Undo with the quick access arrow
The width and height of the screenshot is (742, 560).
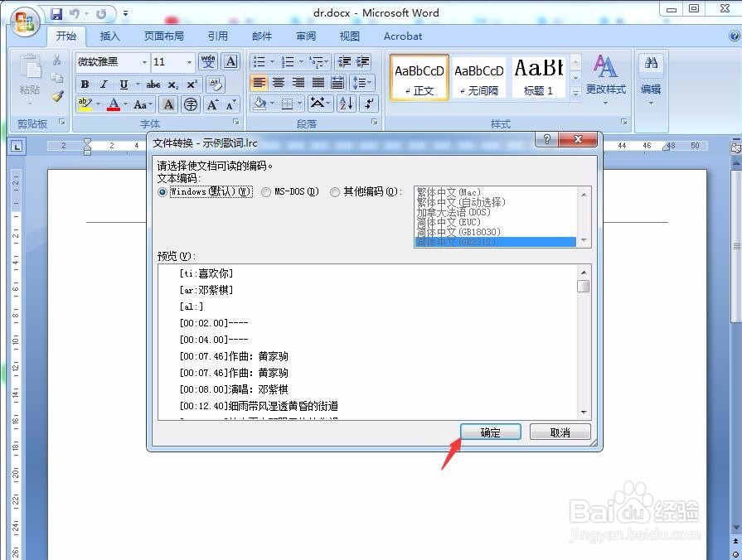75,14
